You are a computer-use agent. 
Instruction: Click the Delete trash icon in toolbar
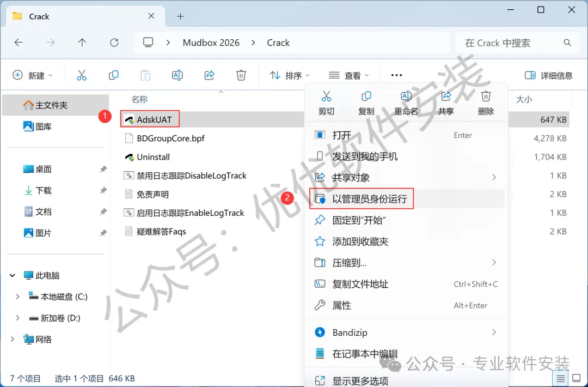click(x=241, y=75)
